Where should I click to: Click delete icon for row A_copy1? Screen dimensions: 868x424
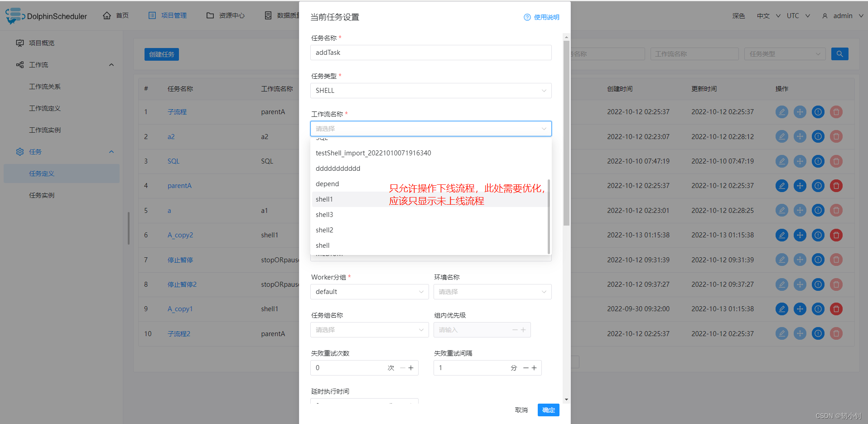(x=836, y=309)
